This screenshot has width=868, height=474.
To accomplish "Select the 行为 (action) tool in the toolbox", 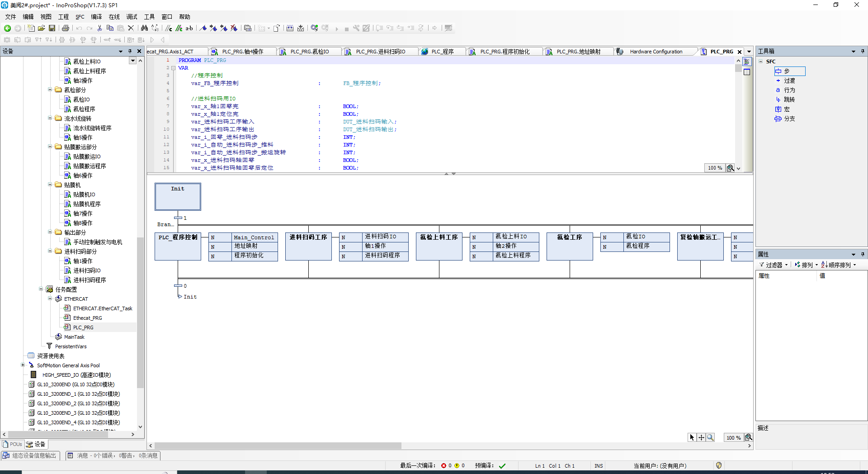I will (785, 90).
